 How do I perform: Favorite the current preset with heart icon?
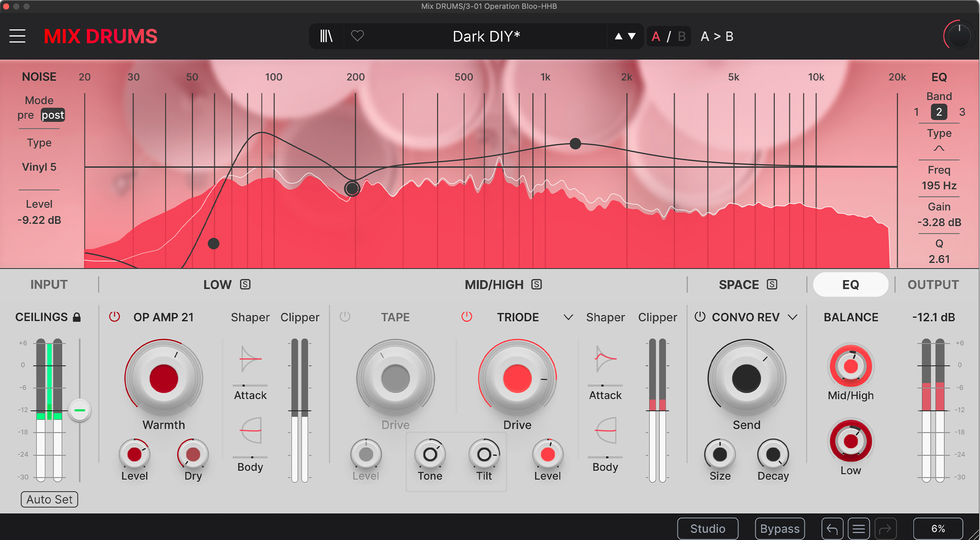click(x=357, y=36)
